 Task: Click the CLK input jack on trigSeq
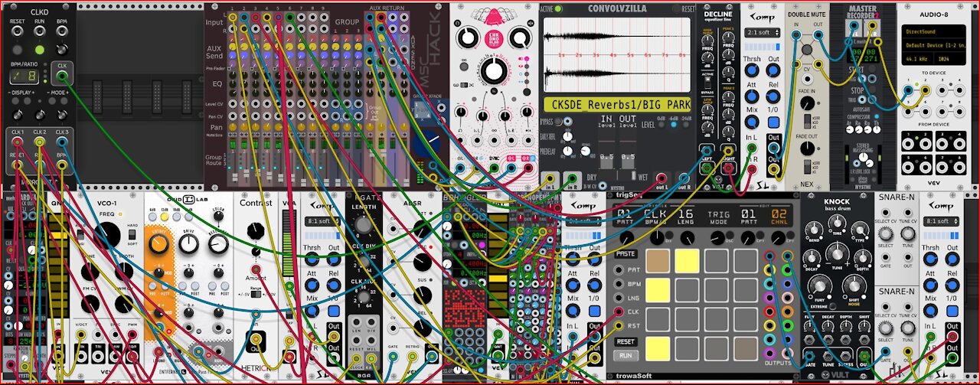click(619, 311)
